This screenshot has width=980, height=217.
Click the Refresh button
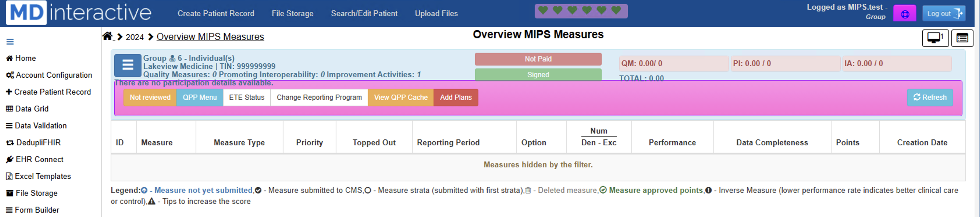(x=930, y=97)
